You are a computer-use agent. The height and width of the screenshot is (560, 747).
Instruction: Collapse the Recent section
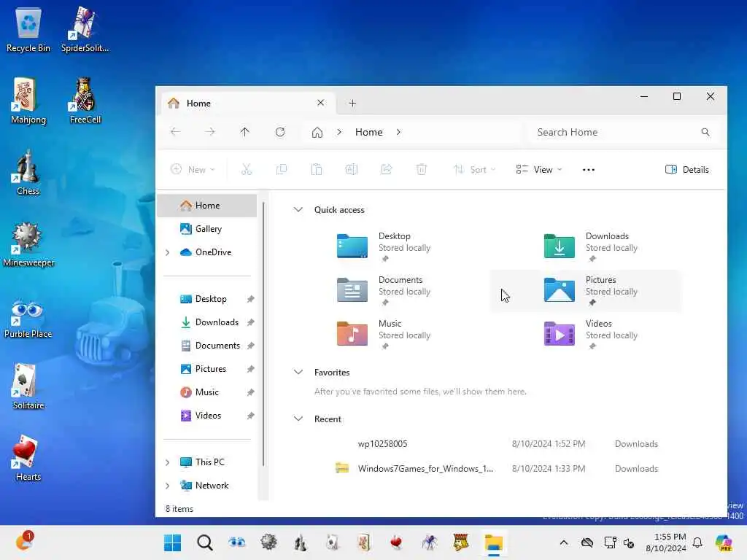(298, 419)
